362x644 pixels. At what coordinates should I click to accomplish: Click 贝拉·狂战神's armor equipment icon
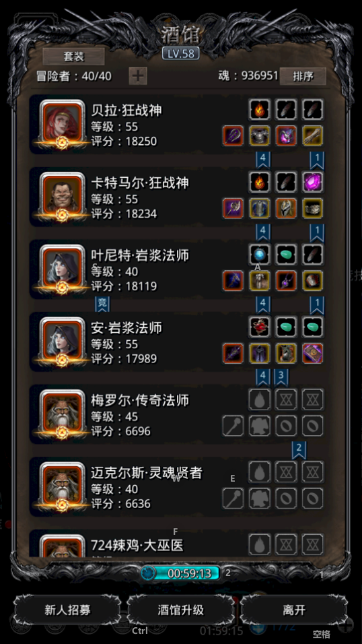coord(260,136)
